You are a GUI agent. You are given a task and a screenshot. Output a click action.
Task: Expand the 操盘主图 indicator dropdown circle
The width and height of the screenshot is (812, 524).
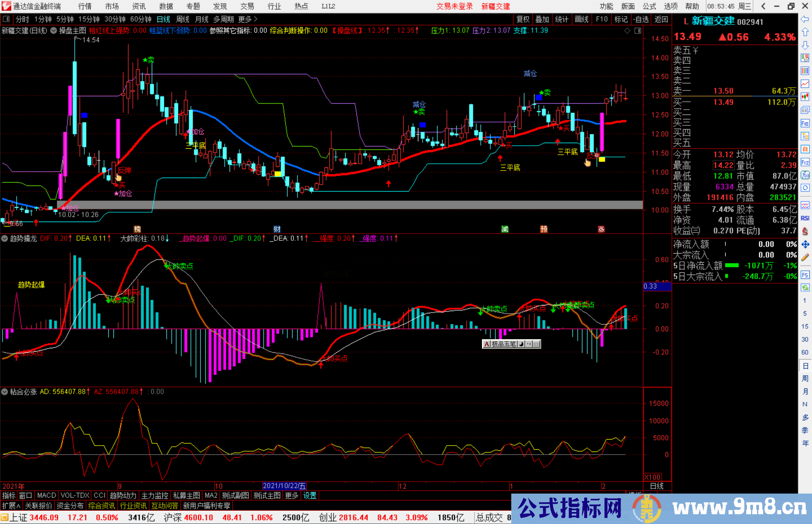point(54,30)
